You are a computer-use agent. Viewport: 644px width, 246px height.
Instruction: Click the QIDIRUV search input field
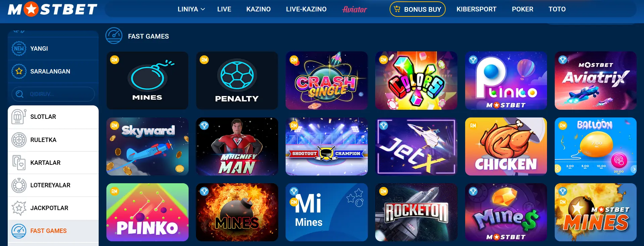[53, 94]
